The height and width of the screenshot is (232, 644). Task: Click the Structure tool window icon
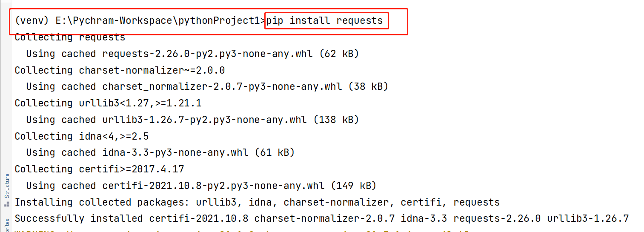[x=7, y=204]
